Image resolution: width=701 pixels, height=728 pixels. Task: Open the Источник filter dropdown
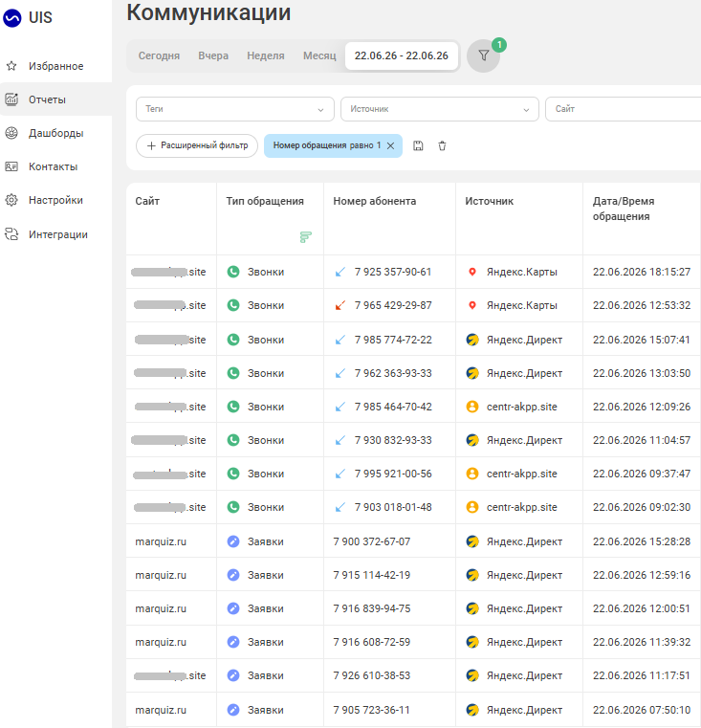click(440, 109)
